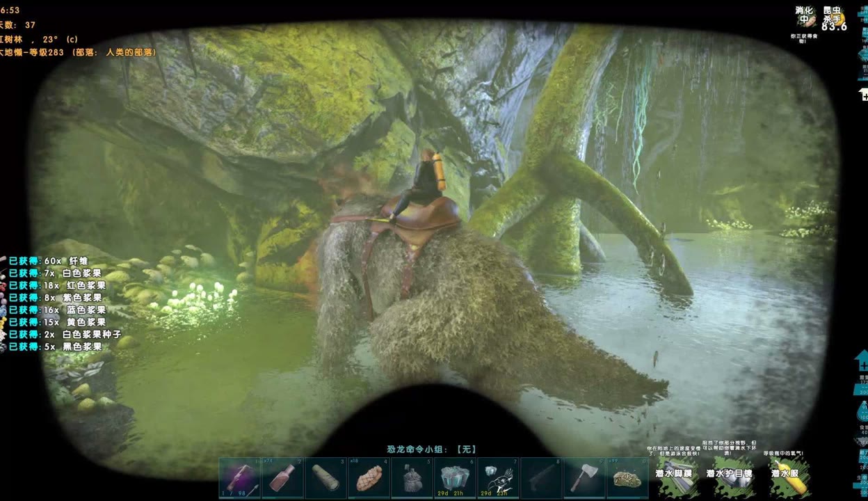Click the 天数: 37 day counter
Screen dimensions: 868x501
(18, 25)
